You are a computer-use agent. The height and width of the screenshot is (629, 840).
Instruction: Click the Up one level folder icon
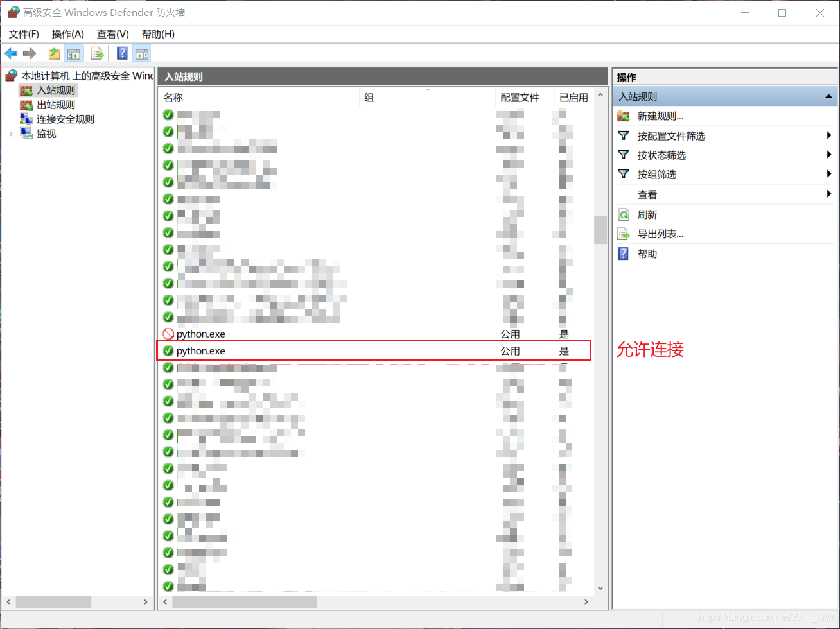[x=55, y=53]
